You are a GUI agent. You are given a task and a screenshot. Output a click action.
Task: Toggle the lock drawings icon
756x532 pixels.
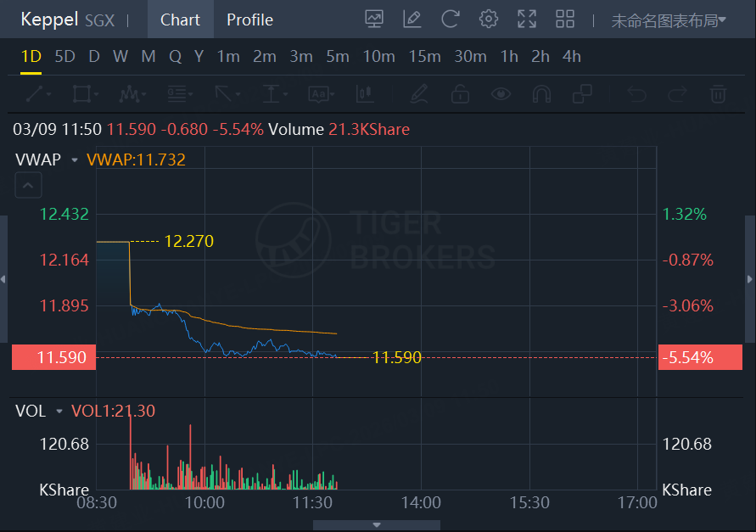(460, 93)
